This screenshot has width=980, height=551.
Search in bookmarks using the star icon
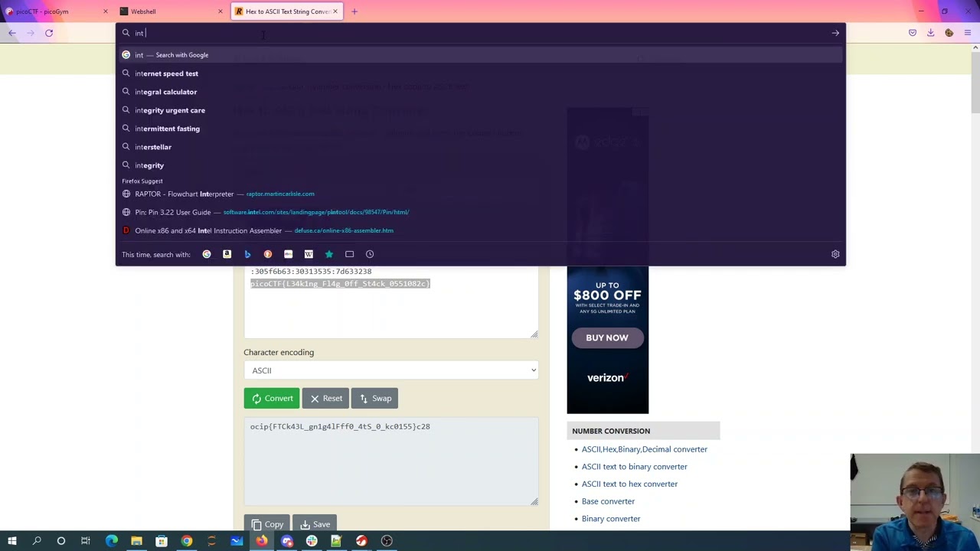329,254
